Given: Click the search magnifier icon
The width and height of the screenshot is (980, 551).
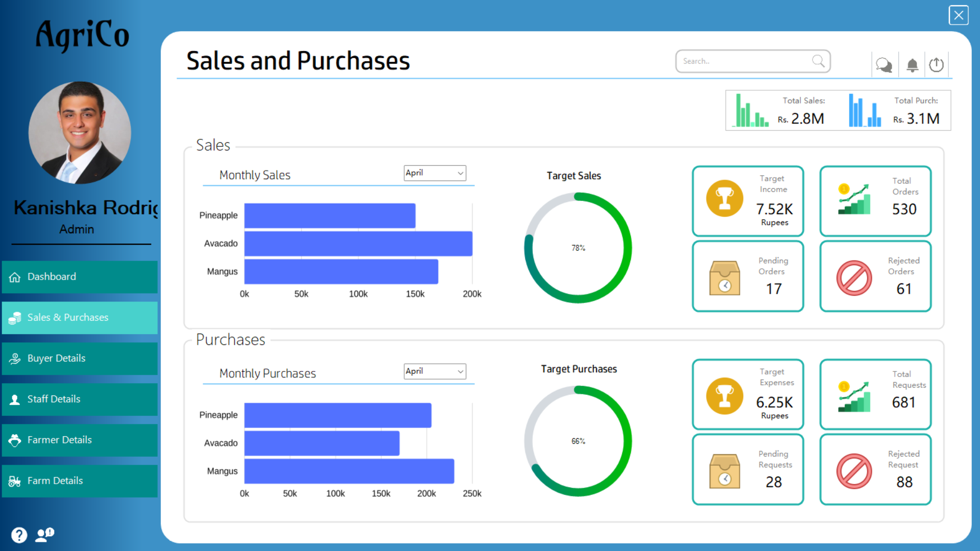Looking at the screenshot, I should click(x=818, y=61).
